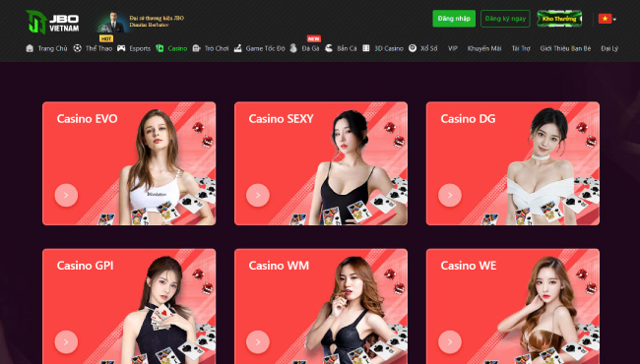Click the Dimitar Berbatov ambassador banner
640x364 pixels.
coord(141,22)
